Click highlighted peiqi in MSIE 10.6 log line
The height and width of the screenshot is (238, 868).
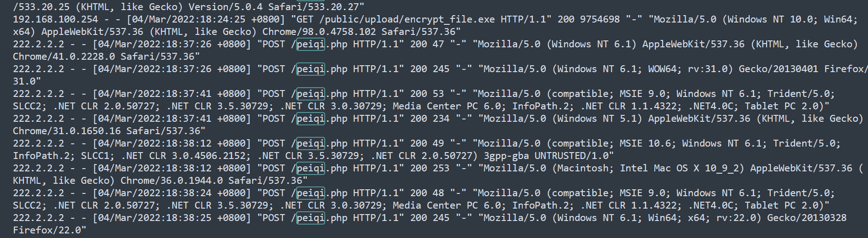click(x=310, y=143)
